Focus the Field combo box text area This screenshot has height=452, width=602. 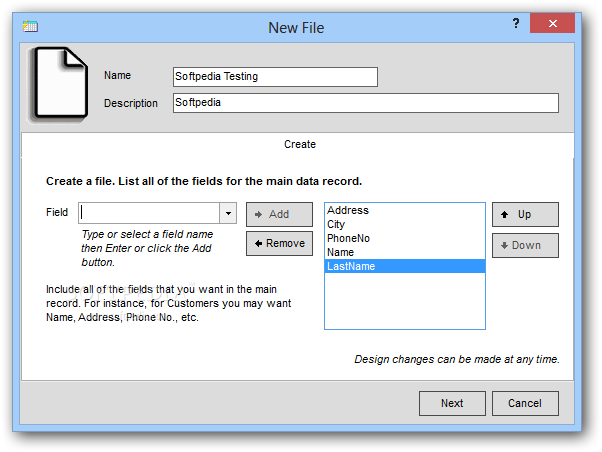[x=149, y=213]
